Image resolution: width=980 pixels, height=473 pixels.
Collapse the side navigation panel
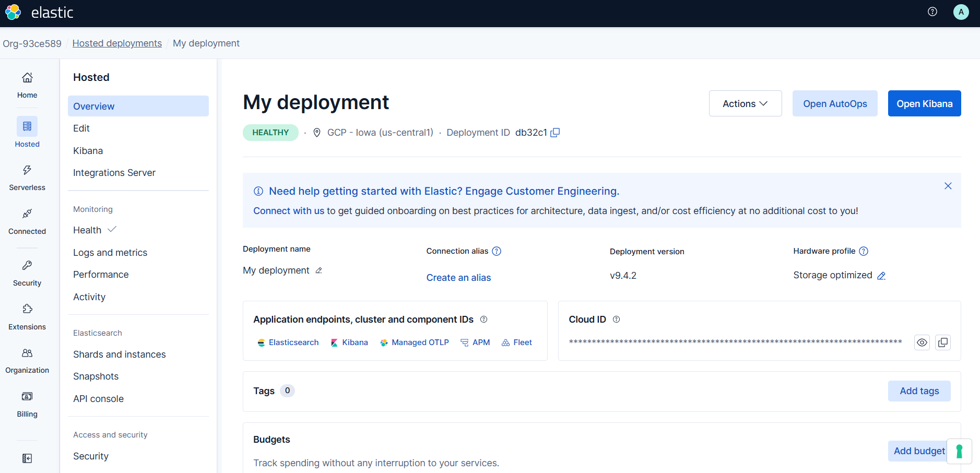[x=27, y=458]
